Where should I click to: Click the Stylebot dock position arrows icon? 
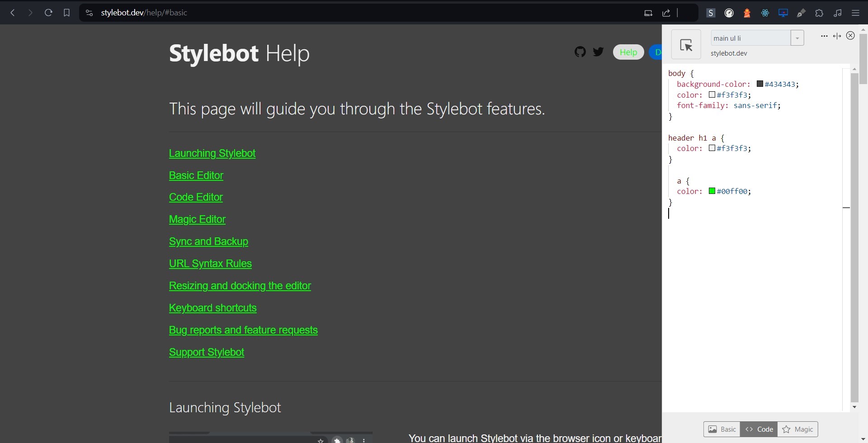point(837,36)
